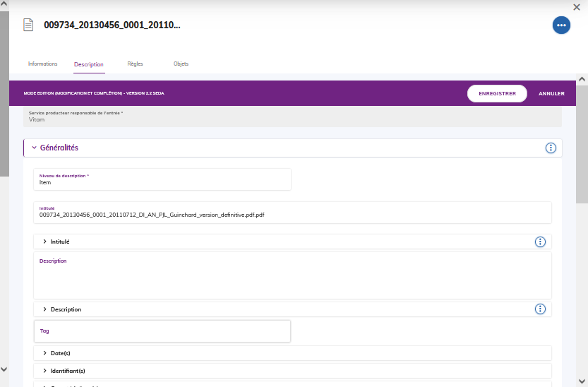Collapse the Généralités section
The height and width of the screenshot is (387, 588).
34,148
